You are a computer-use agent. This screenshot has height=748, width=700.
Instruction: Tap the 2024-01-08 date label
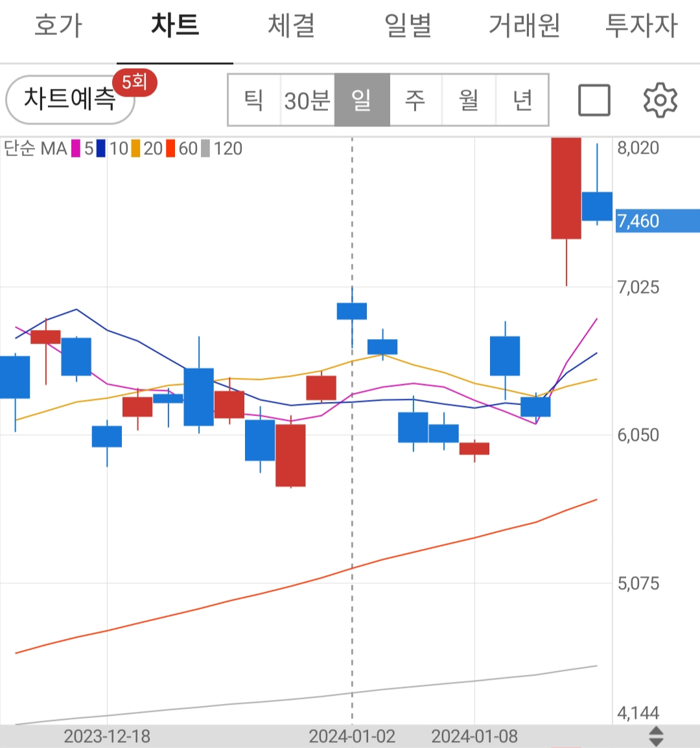(x=474, y=736)
